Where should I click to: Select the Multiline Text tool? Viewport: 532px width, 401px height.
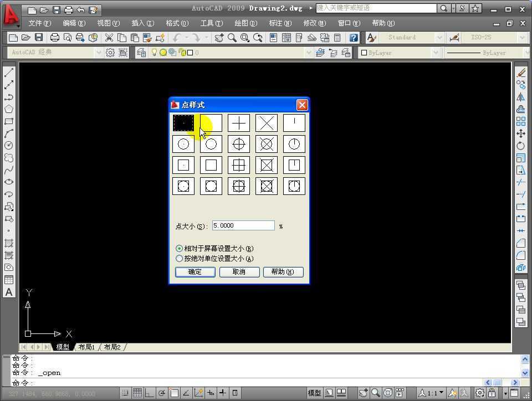coord(9,292)
